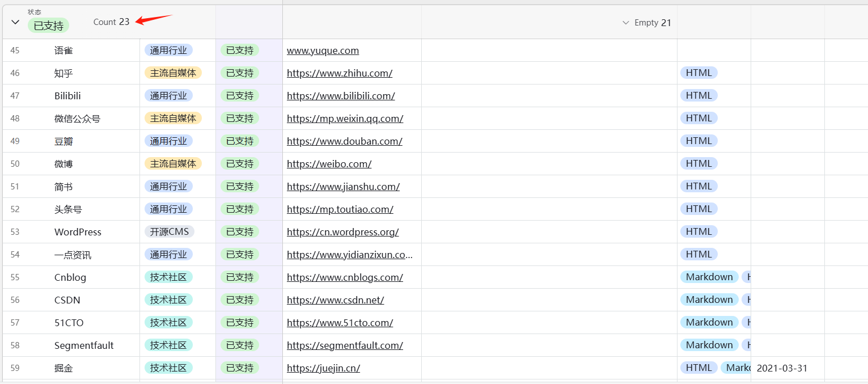Click the 已支持 group header tag

(x=48, y=26)
